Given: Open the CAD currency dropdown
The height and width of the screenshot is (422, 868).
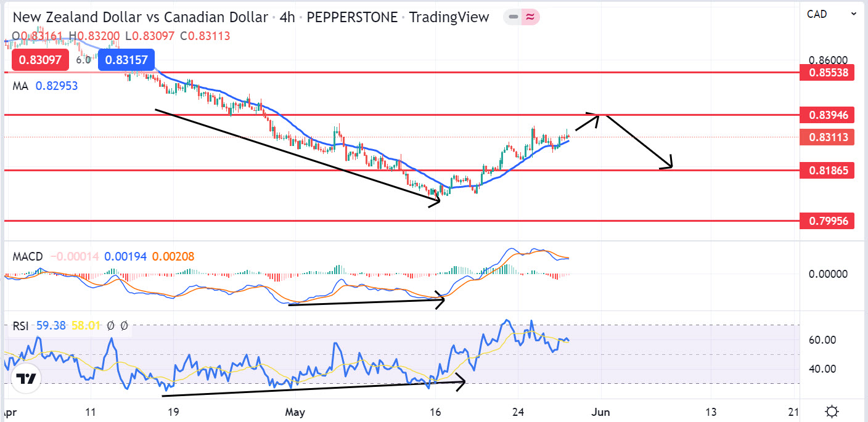Looking at the screenshot, I should [832, 14].
